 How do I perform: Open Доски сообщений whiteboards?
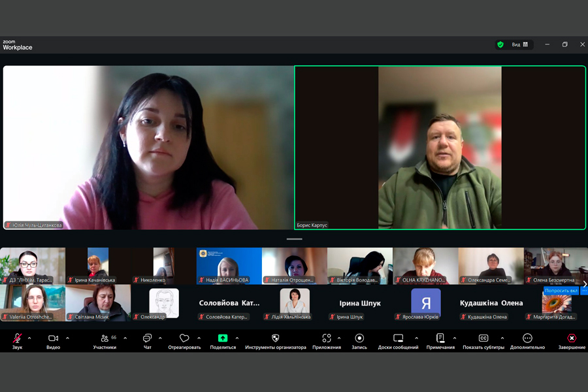(x=399, y=341)
